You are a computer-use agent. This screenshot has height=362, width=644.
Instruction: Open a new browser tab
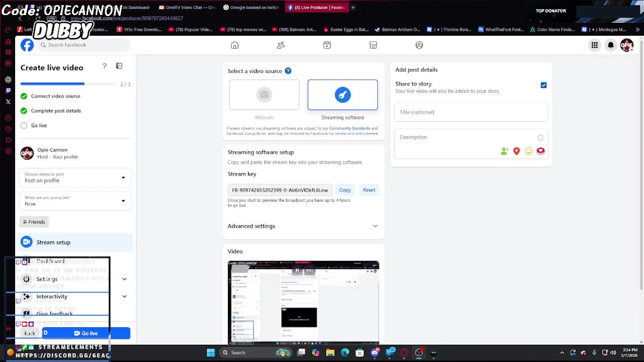point(353,8)
